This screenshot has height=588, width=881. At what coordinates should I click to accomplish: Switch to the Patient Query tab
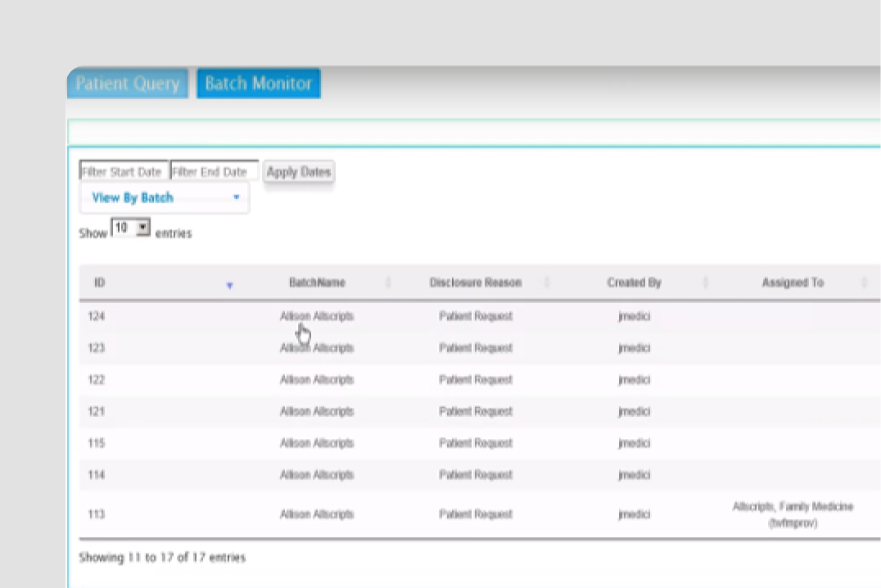coord(128,84)
